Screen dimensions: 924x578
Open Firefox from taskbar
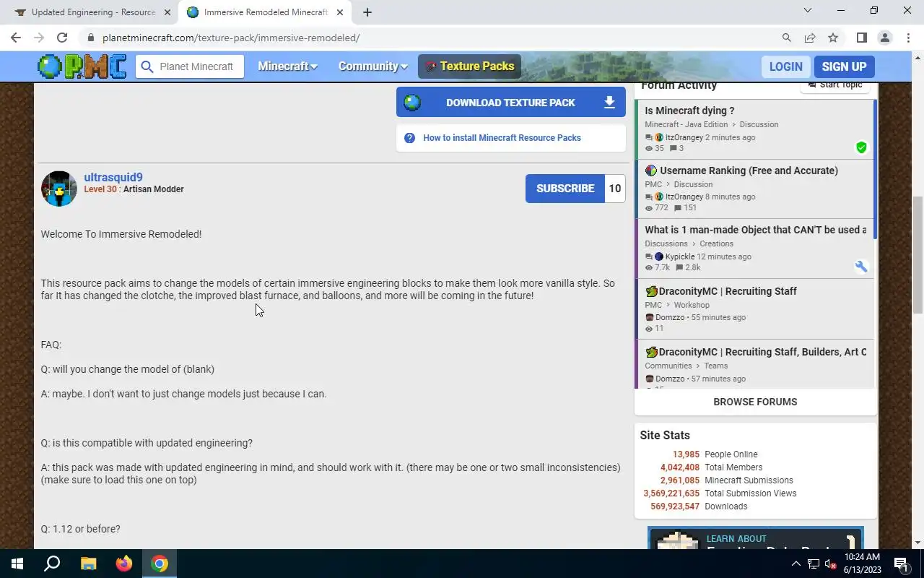[124, 564]
